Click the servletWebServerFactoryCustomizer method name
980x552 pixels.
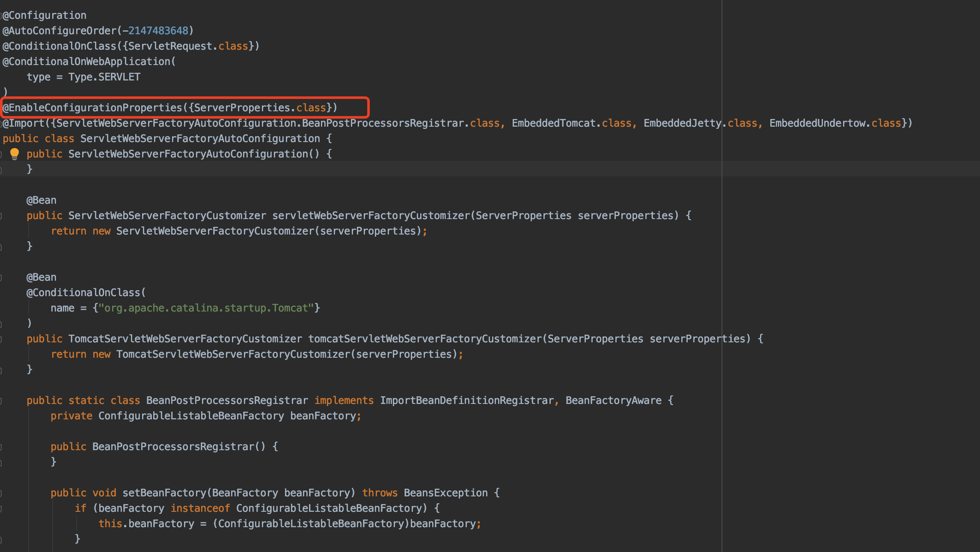371,216
